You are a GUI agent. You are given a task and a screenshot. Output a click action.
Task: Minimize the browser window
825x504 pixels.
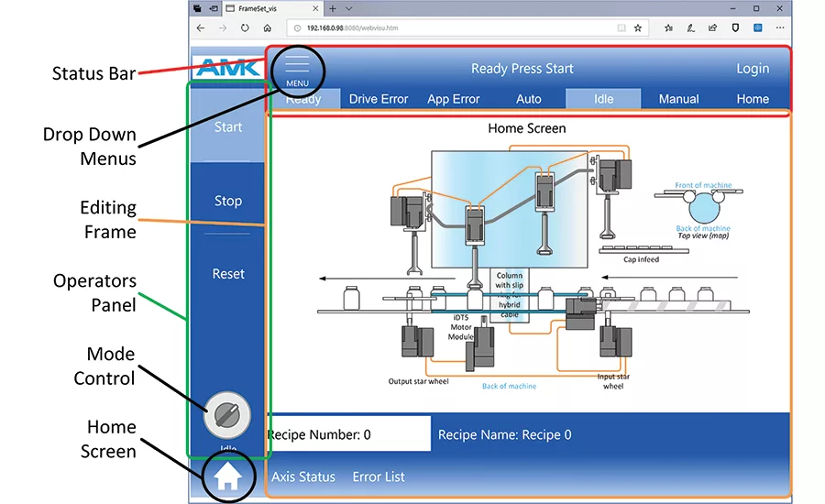pos(733,8)
